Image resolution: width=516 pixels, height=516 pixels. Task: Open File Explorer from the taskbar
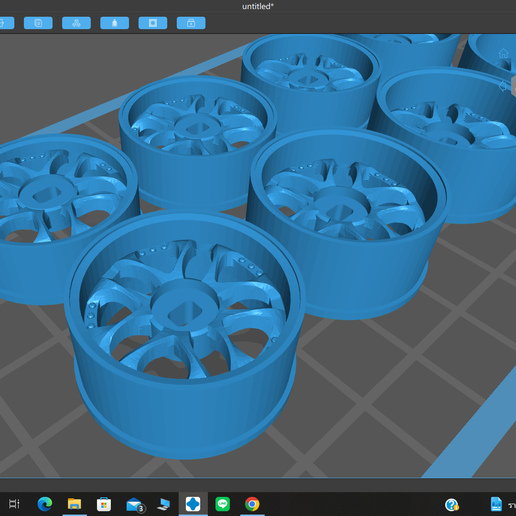pos(74,504)
